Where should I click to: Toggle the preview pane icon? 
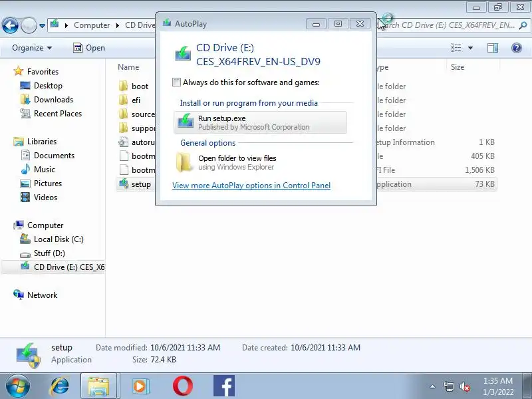[x=493, y=48]
